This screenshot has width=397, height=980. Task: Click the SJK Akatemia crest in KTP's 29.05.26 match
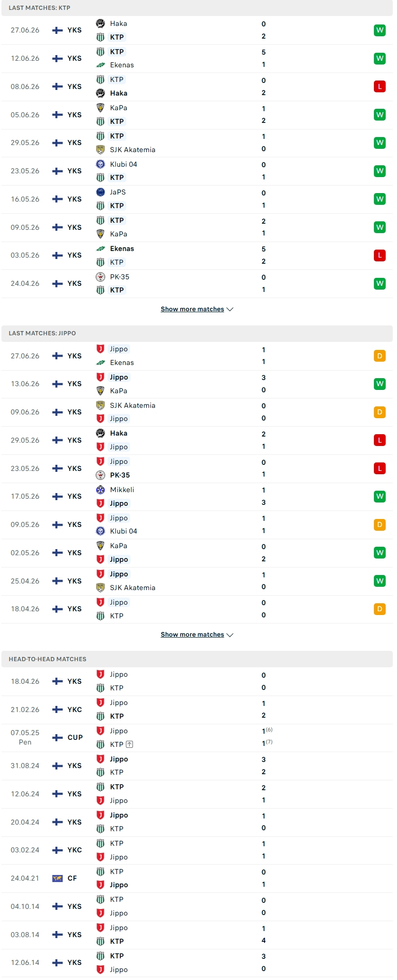pyautogui.click(x=100, y=150)
